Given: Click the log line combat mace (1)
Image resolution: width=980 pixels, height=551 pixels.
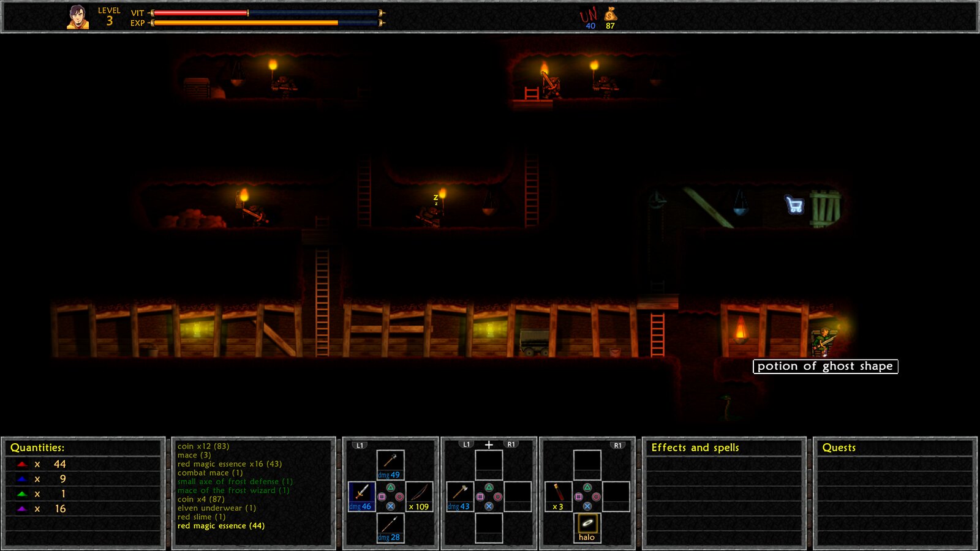Looking at the screenshot, I should [210, 473].
